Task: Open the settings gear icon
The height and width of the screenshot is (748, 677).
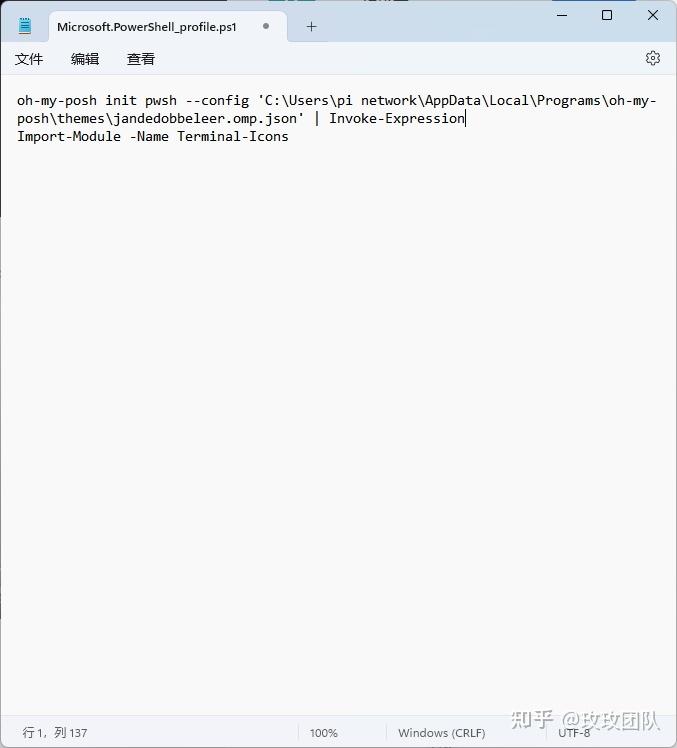Action: click(x=653, y=58)
